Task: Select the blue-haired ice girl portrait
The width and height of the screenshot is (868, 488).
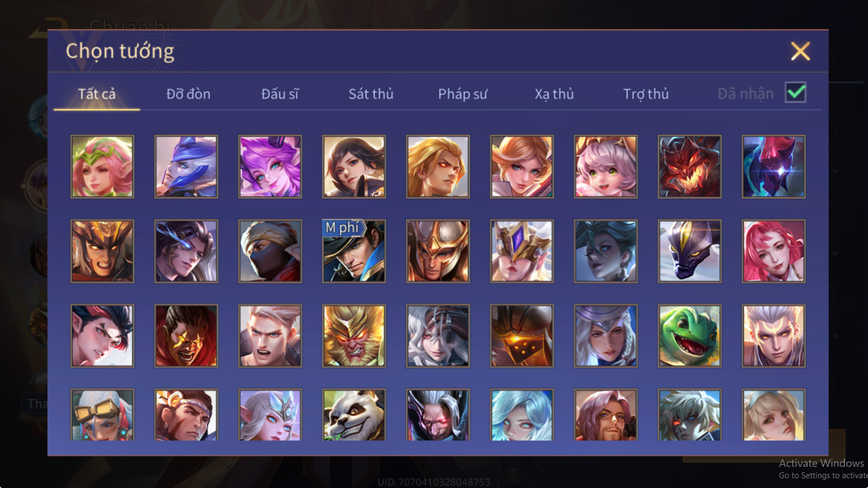Action: point(522,414)
